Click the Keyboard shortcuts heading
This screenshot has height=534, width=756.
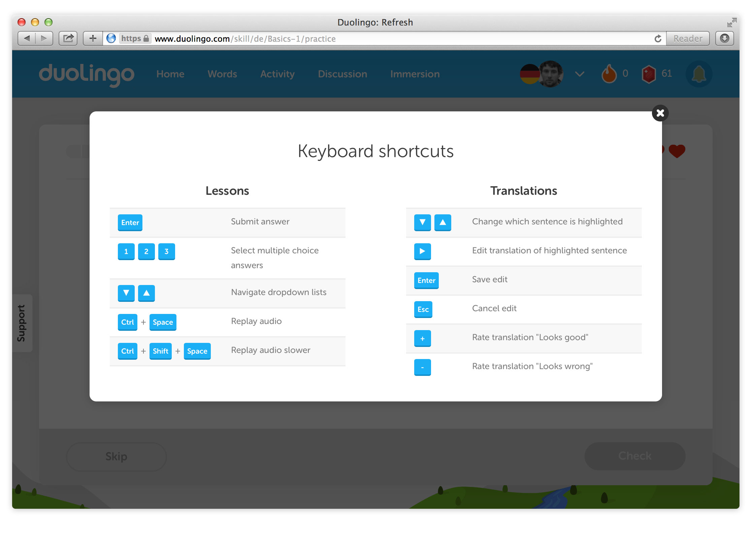coord(376,151)
